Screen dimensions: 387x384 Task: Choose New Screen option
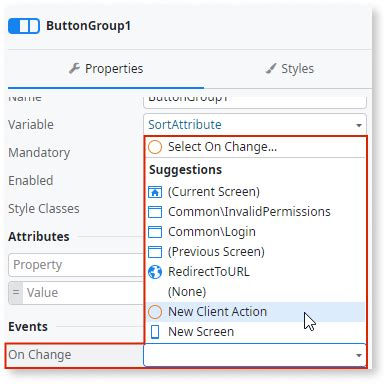coord(256,332)
